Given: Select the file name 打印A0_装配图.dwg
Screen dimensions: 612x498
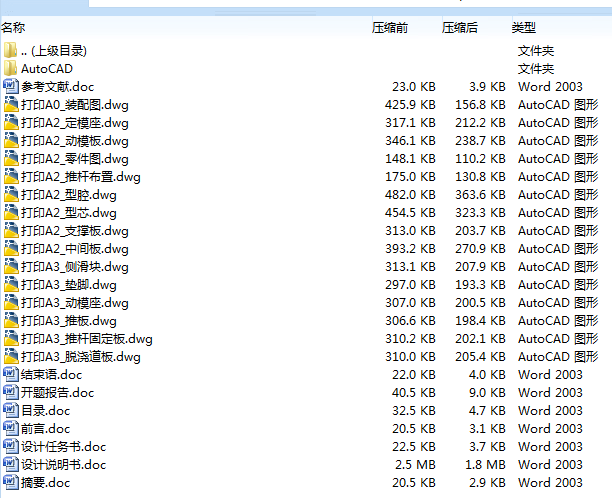Looking at the screenshot, I should click(x=75, y=105).
